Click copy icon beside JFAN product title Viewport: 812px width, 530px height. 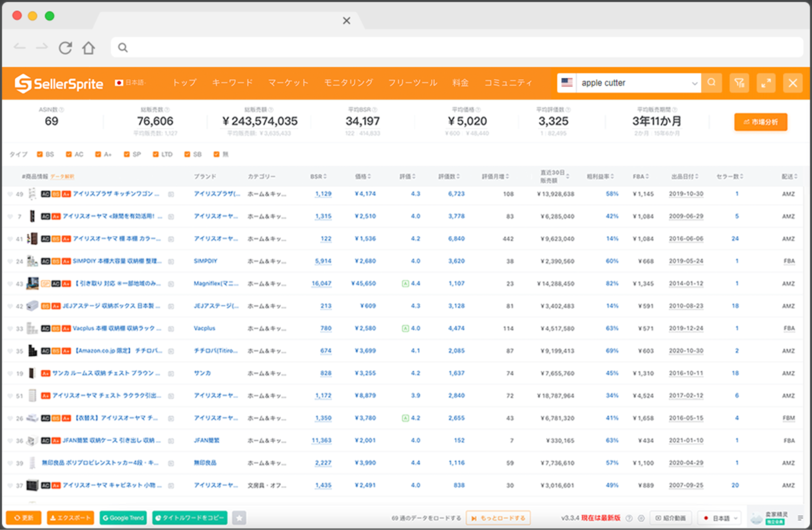(x=171, y=441)
